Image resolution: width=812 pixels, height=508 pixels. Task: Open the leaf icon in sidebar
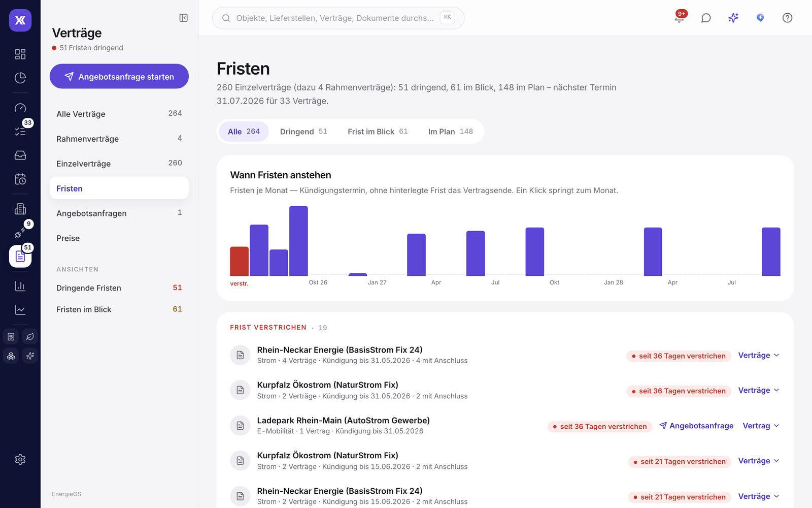click(30, 336)
